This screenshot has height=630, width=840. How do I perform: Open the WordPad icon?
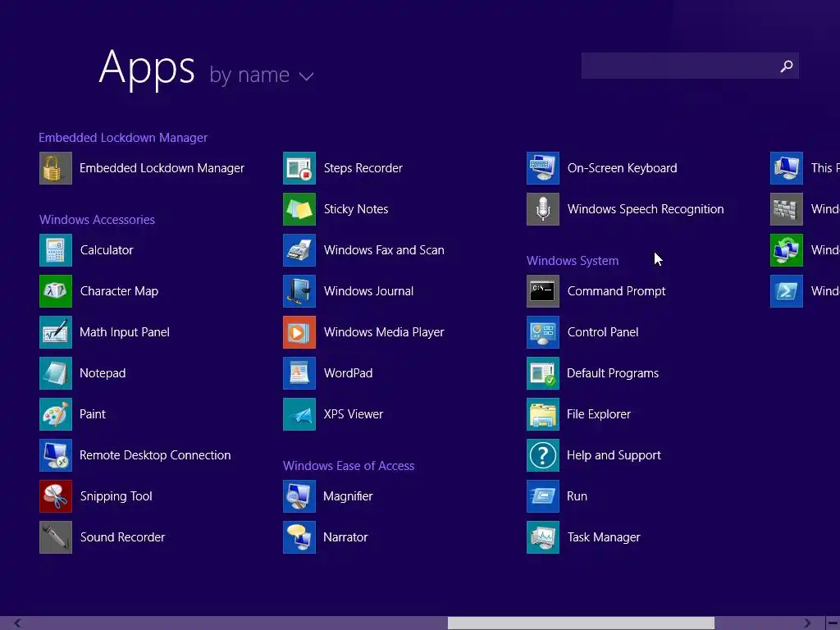(299, 373)
